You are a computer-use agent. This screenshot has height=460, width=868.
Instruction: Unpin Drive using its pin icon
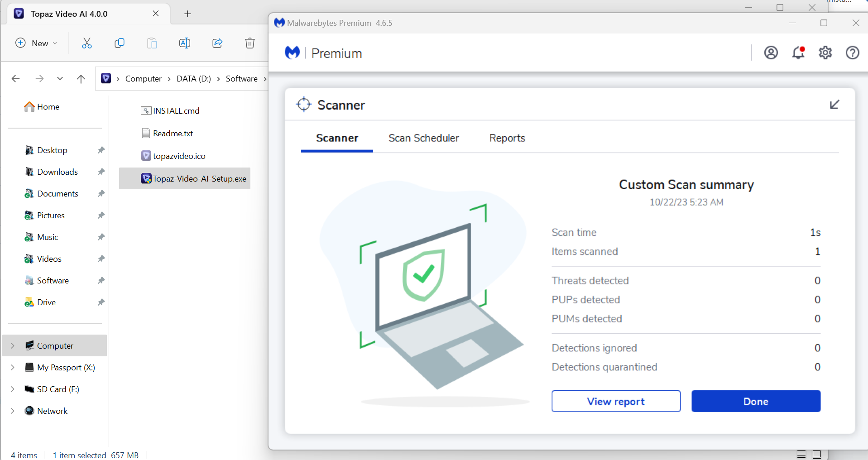coord(101,302)
